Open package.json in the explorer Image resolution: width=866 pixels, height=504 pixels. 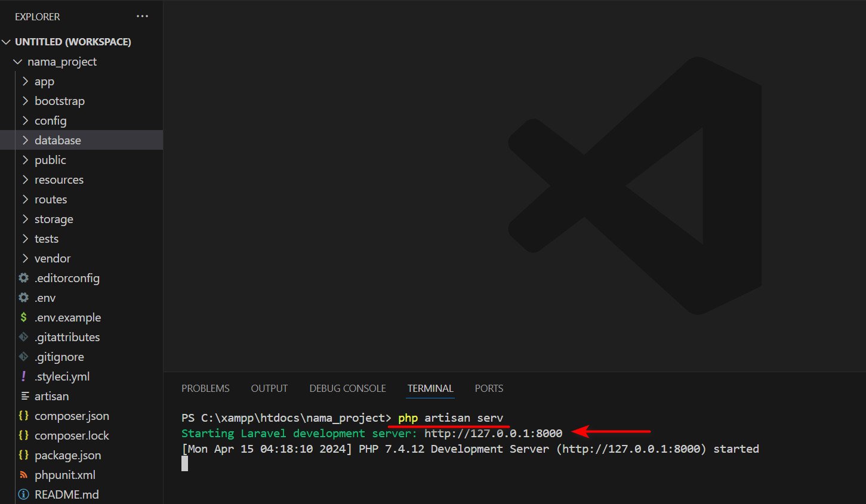pyautogui.click(x=67, y=455)
